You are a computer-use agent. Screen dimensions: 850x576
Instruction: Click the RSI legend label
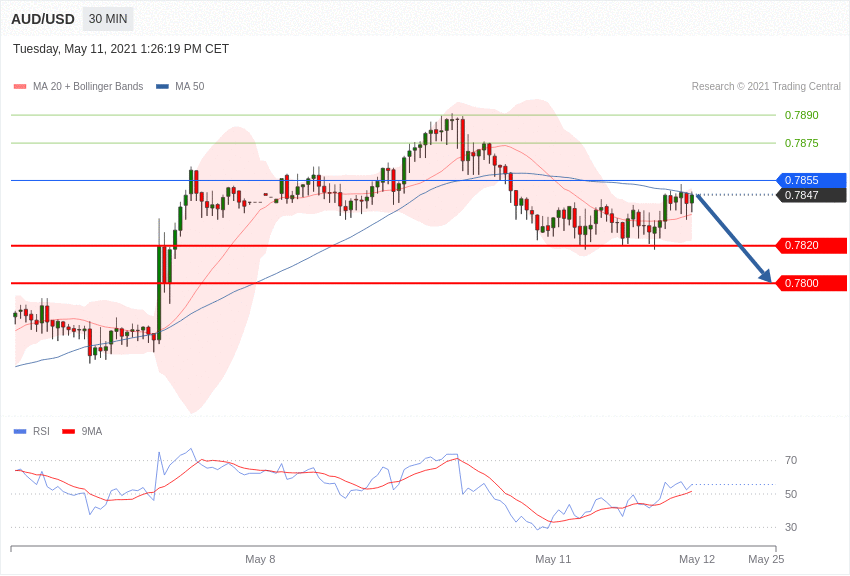(41, 431)
